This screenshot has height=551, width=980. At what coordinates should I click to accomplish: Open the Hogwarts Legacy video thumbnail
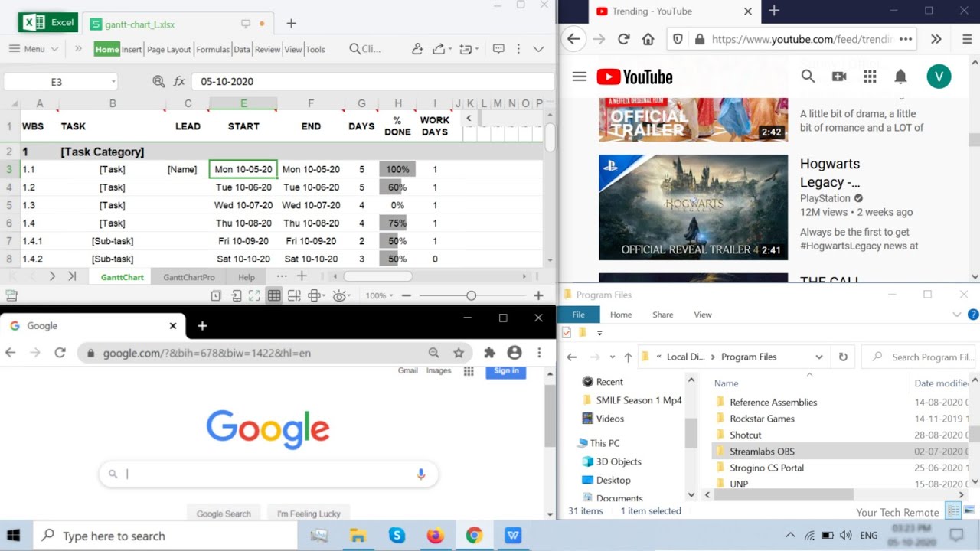point(693,207)
